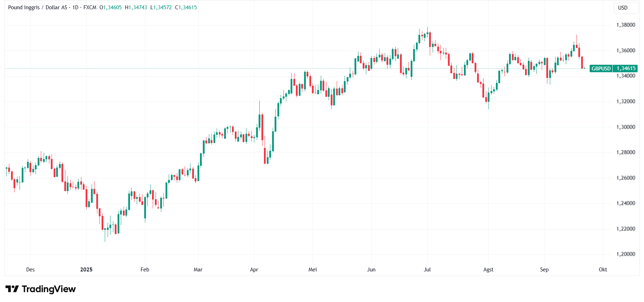Viewport: 644px width, 302px height.
Task: Click the Apr label on the time axis
Action: pos(254,270)
